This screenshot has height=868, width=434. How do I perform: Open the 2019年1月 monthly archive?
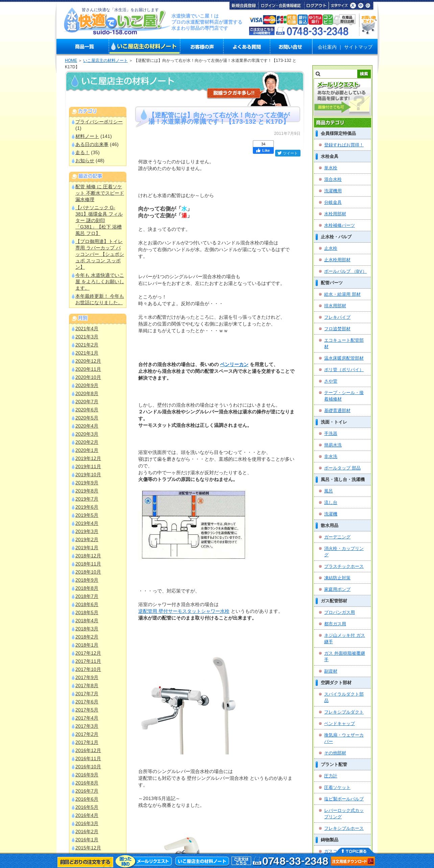click(x=87, y=548)
